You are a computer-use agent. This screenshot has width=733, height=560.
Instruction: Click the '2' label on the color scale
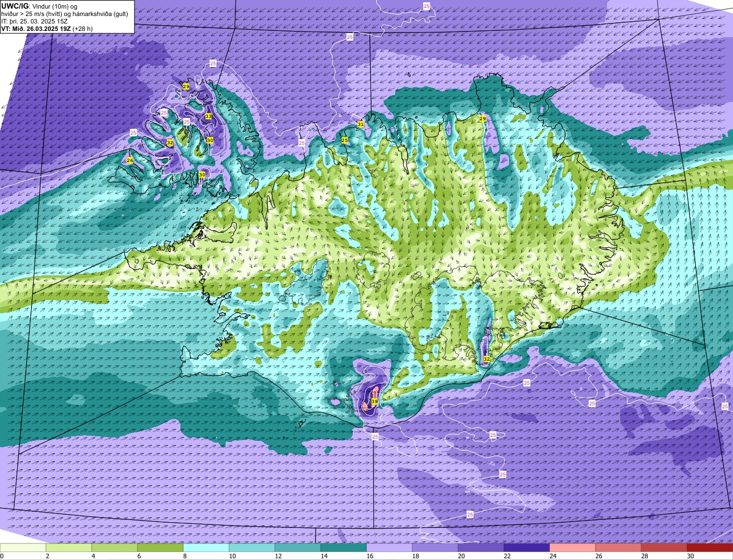48,556
